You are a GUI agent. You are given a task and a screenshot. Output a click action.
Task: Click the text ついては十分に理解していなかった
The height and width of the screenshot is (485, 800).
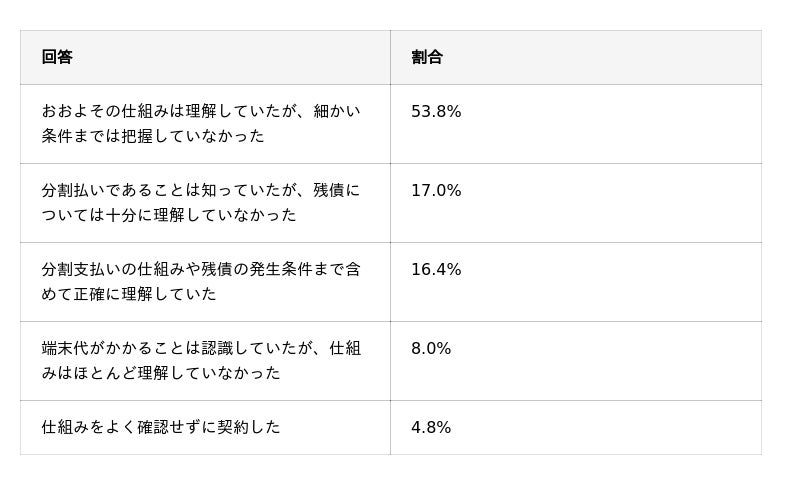coord(169,215)
